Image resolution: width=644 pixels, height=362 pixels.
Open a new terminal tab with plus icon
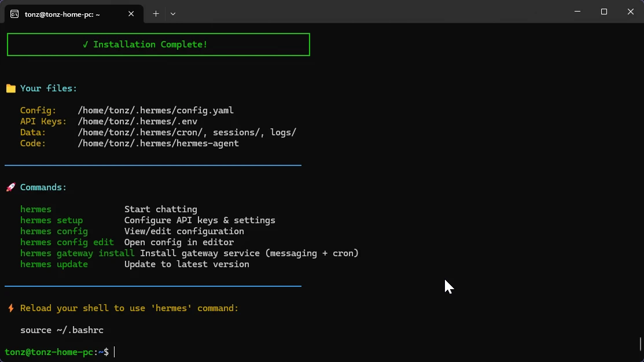pos(156,14)
